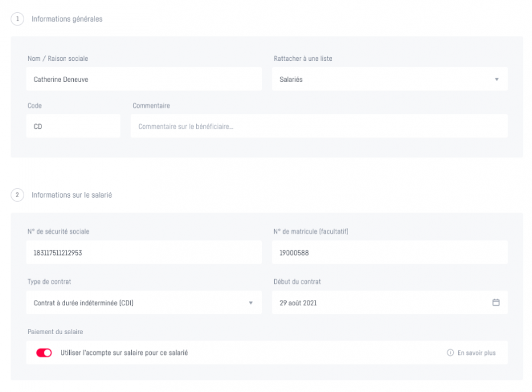This screenshot has width=532, height=392.
Task: Click the Rattacher à une liste label
Action: tap(303, 58)
